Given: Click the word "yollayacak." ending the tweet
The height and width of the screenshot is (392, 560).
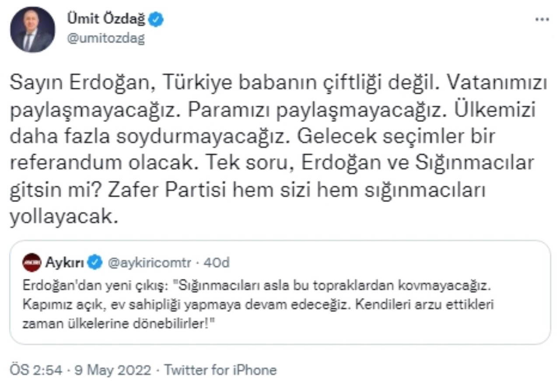Looking at the screenshot, I should pos(64,217).
